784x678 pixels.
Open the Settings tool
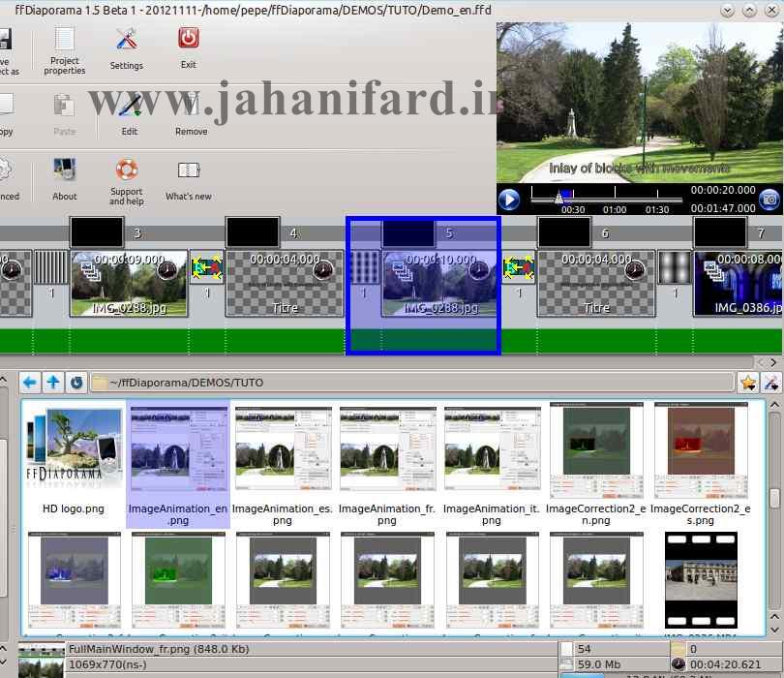pyautogui.click(x=126, y=48)
